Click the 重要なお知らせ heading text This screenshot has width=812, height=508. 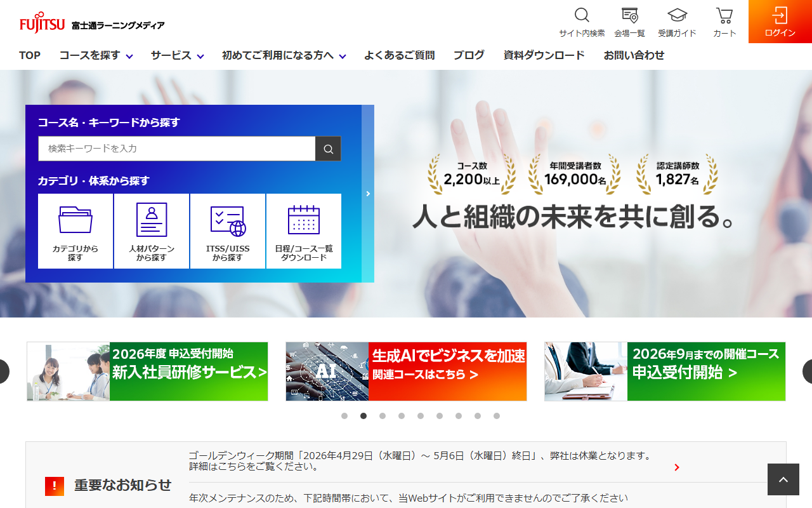122,485
